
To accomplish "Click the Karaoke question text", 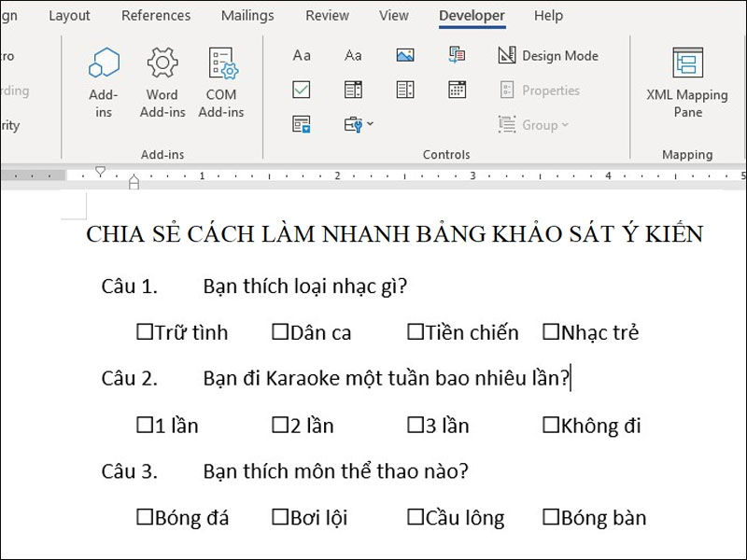I will (387, 379).
